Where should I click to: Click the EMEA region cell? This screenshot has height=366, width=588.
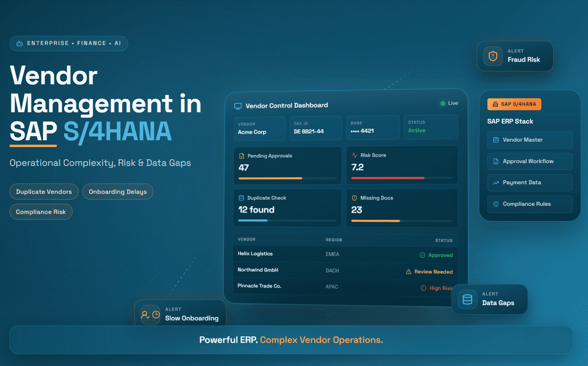click(332, 254)
